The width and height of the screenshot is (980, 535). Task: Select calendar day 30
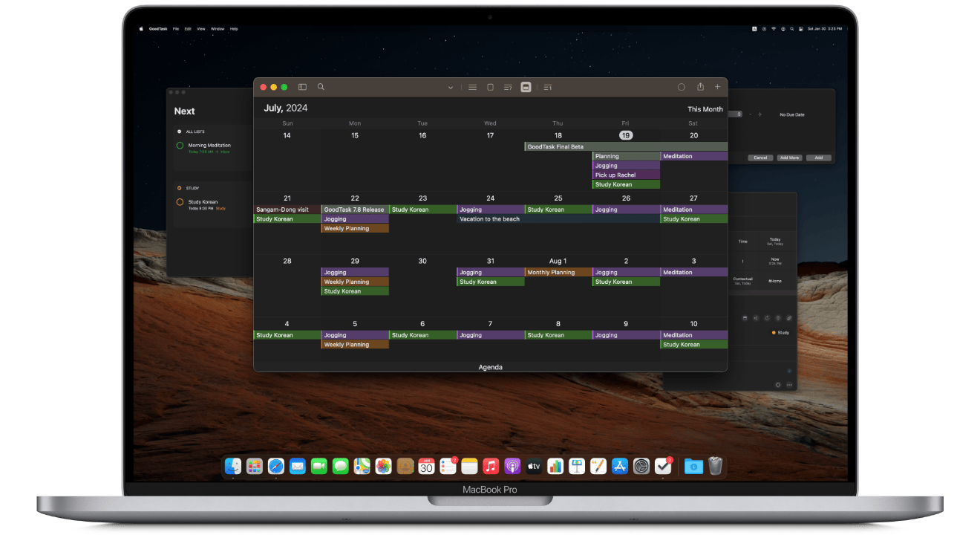[x=422, y=261]
